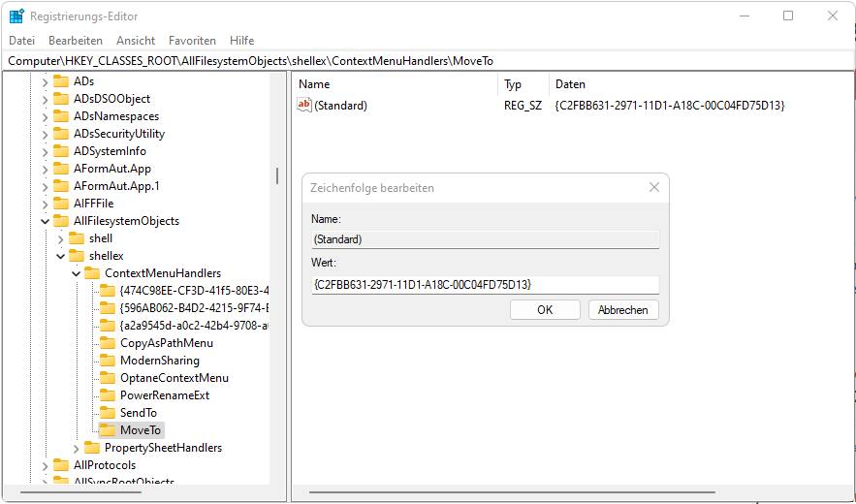
Task: Click the ADsNamespaces folder icon
Action: 61,116
